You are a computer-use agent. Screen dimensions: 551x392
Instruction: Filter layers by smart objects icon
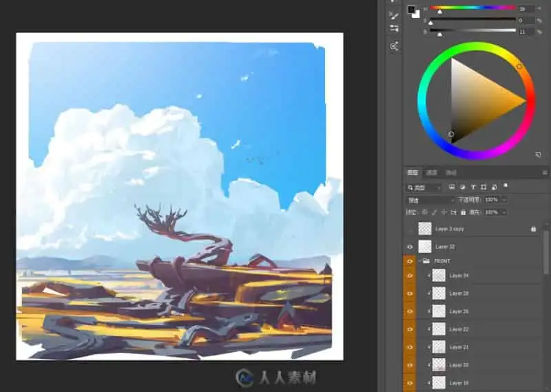tap(494, 187)
